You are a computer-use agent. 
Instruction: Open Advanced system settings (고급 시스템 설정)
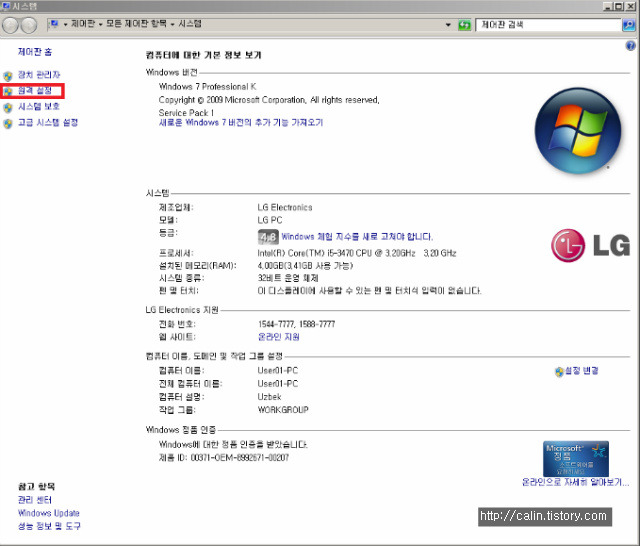[x=48, y=122]
